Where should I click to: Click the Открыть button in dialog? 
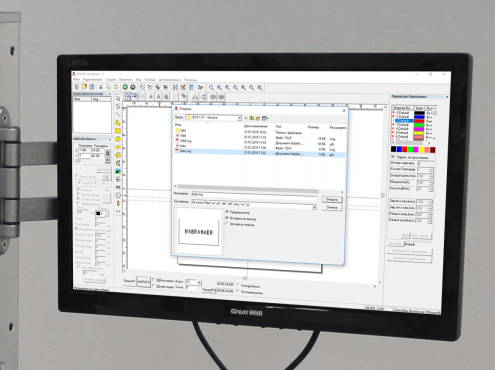[x=332, y=199]
